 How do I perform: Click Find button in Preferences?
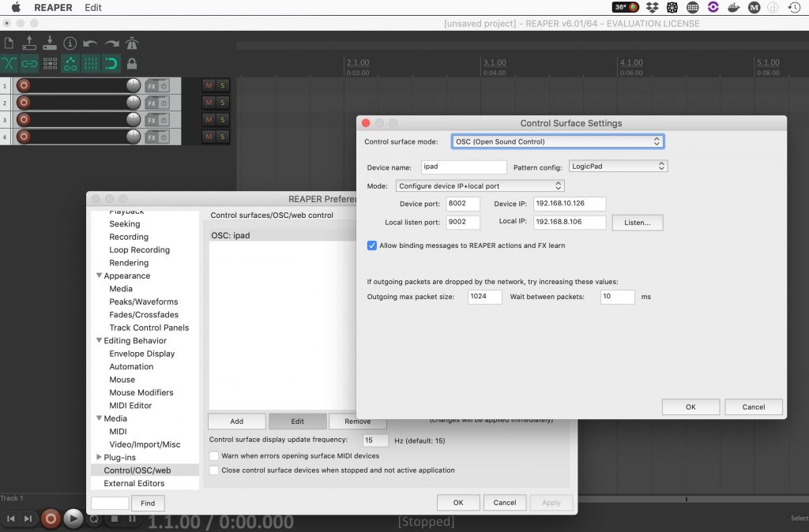click(148, 503)
